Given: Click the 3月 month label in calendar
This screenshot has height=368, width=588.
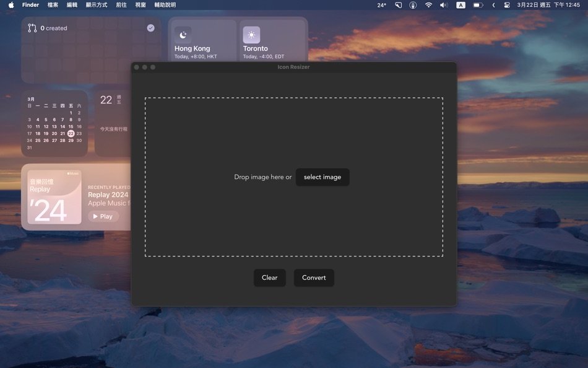Looking at the screenshot, I should 31,99.
